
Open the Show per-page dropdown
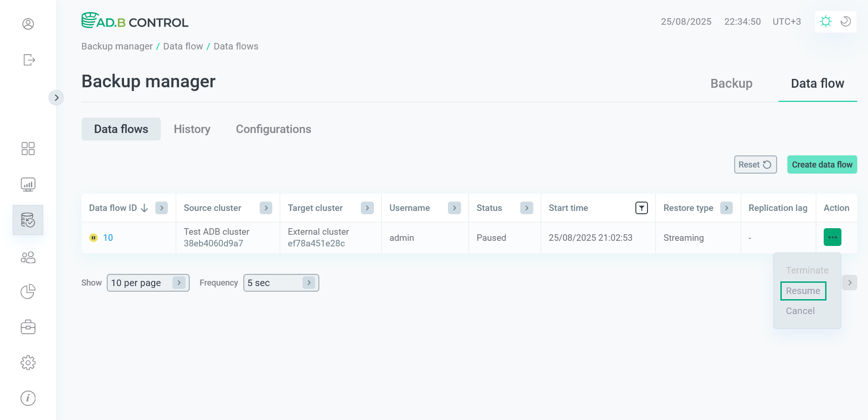point(148,282)
